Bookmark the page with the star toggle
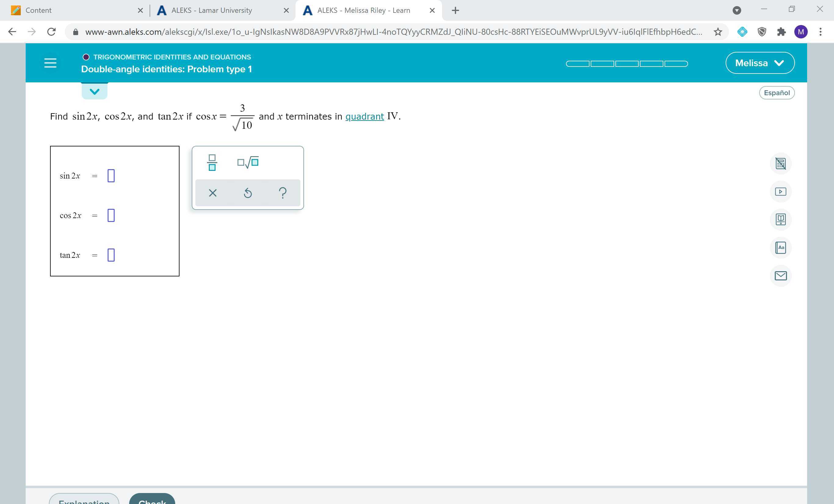 tap(717, 31)
